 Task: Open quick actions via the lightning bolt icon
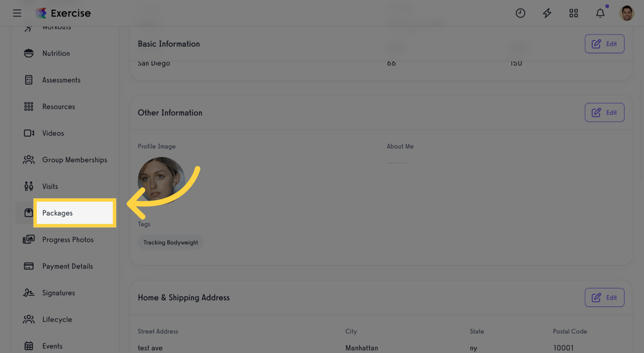547,13
